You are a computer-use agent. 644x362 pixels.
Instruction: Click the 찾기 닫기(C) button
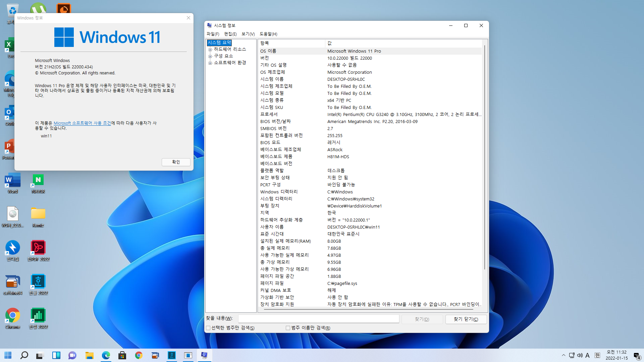(466, 319)
